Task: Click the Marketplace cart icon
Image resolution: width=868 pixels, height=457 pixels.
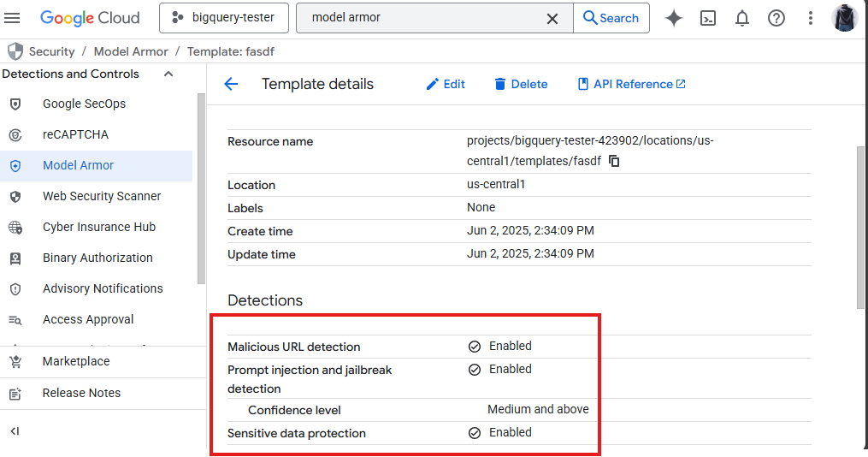Action: 15,362
